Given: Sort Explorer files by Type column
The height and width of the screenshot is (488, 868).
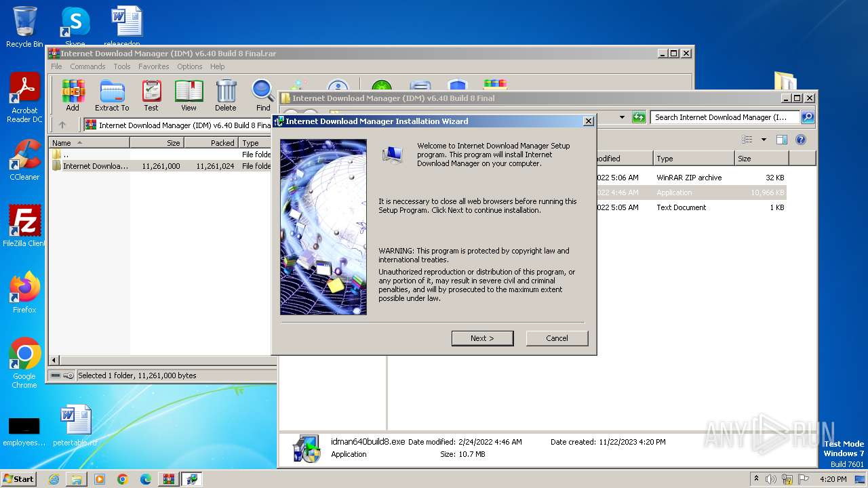Looking at the screenshot, I should click(694, 159).
